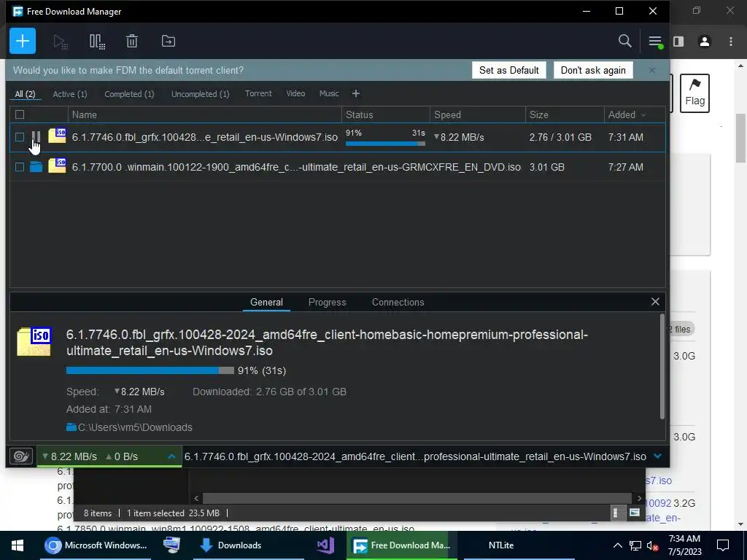Open browser three-dot menu
Image resolution: width=747 pixels, height=560 pixels.
(731, 42)
